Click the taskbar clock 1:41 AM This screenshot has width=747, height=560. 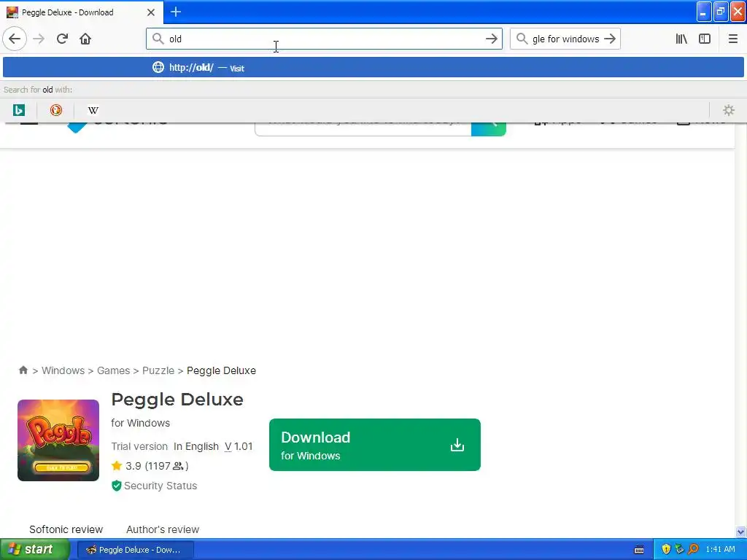(720, 549)
